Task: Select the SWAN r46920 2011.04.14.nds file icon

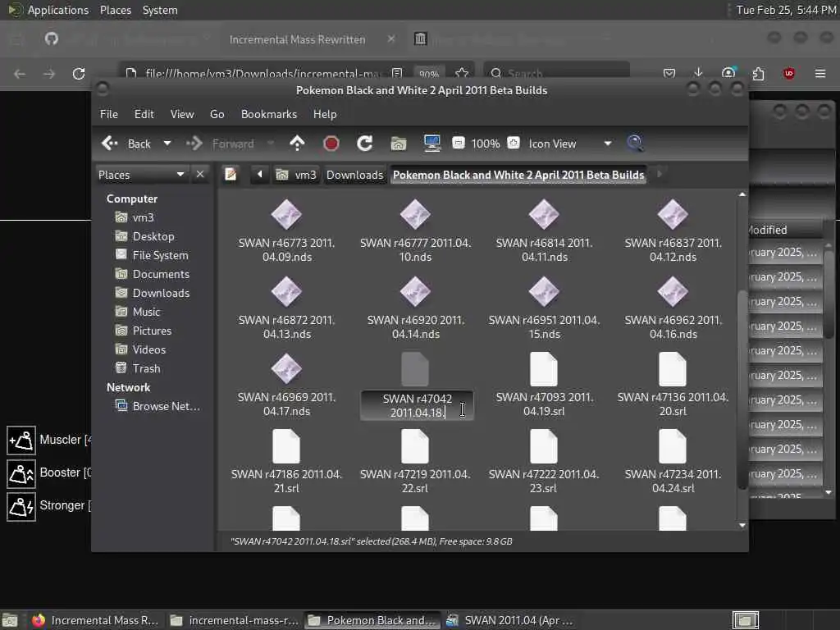Action: coord(415,292)
